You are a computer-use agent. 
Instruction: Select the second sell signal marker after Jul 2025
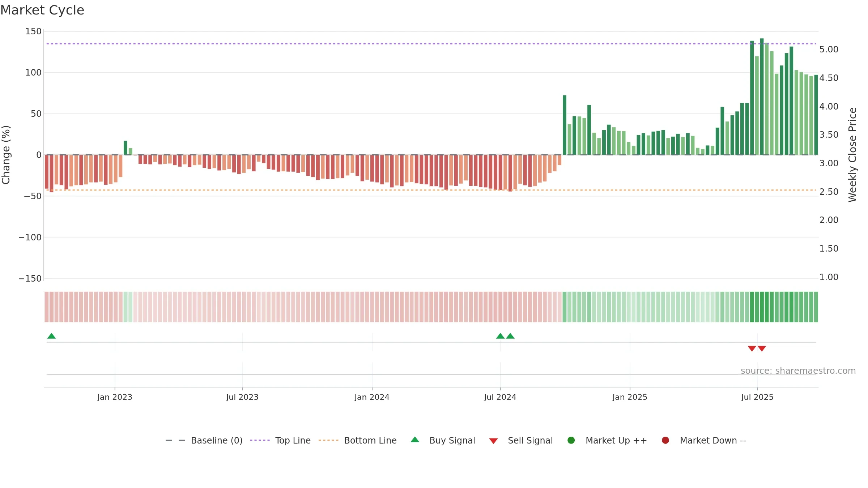762,348
